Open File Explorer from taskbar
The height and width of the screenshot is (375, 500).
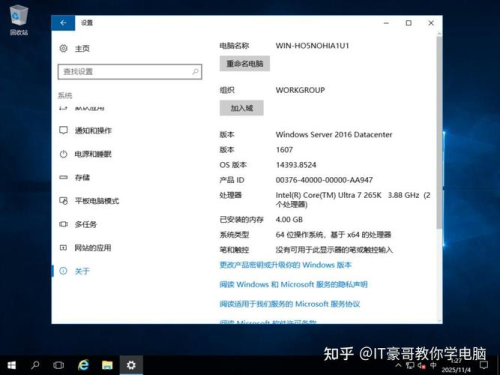click(x=107, y=365)
